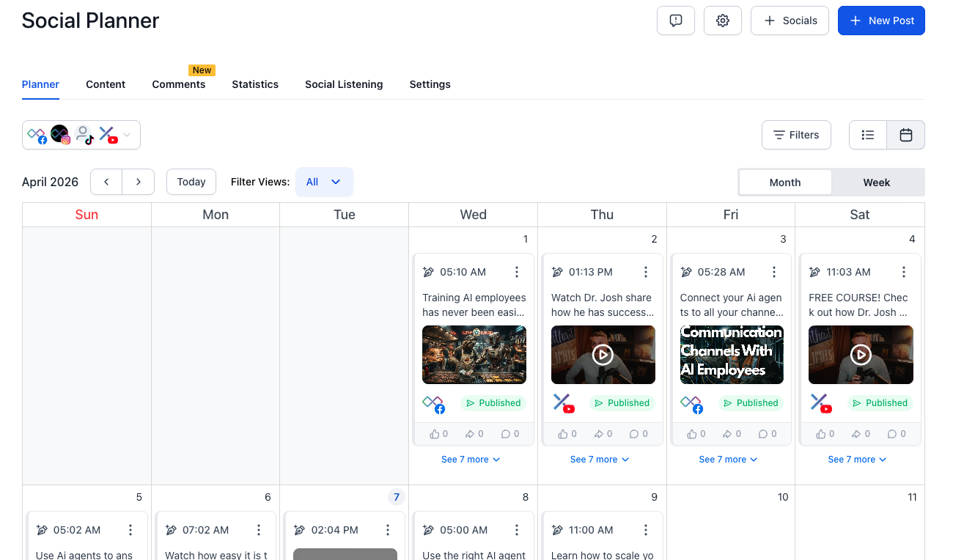Switch to calendar view
Screen dimensions: 975x560
pyautogui.click(x=905, y=135)
